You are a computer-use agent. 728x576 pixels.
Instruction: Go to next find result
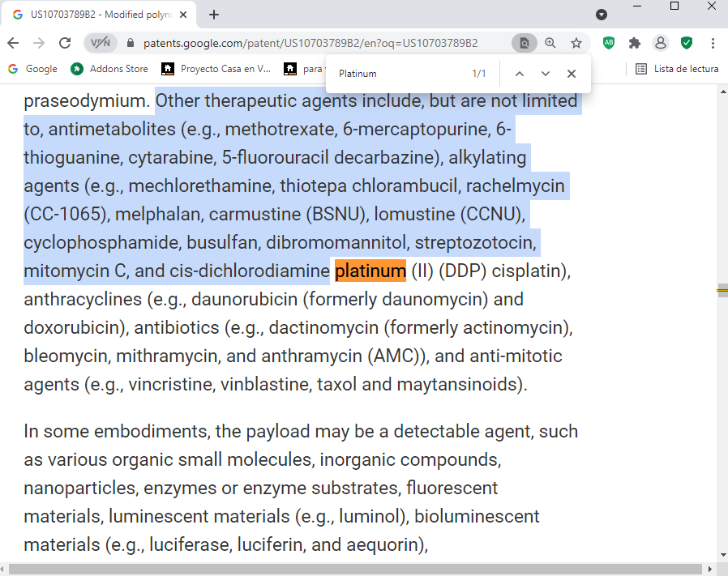click(546, 74)
